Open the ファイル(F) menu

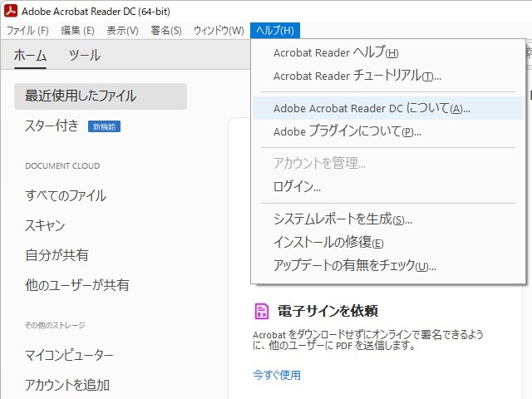(x=27, y=31)
